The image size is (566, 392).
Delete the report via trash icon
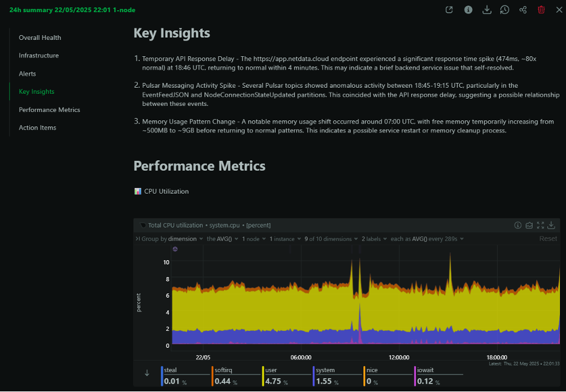coord(541,10)
